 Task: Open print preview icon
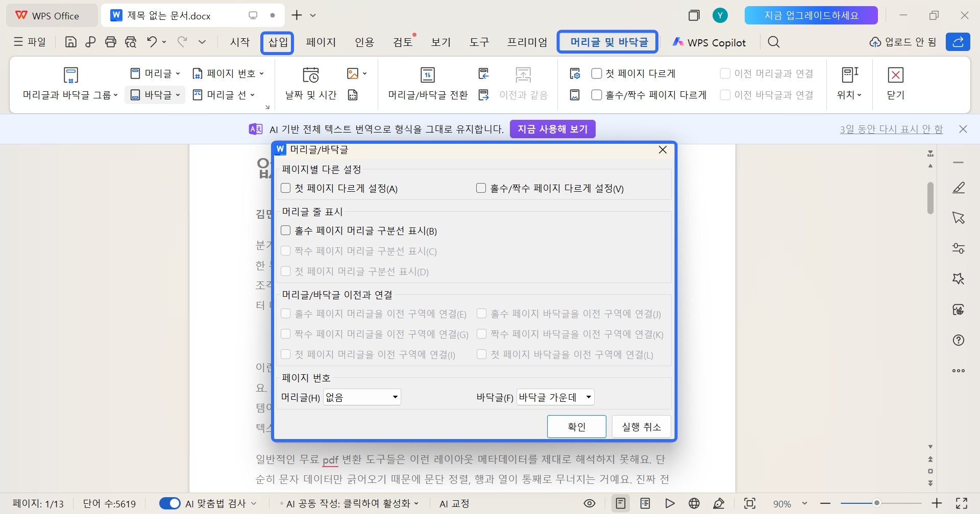(131, 42)
